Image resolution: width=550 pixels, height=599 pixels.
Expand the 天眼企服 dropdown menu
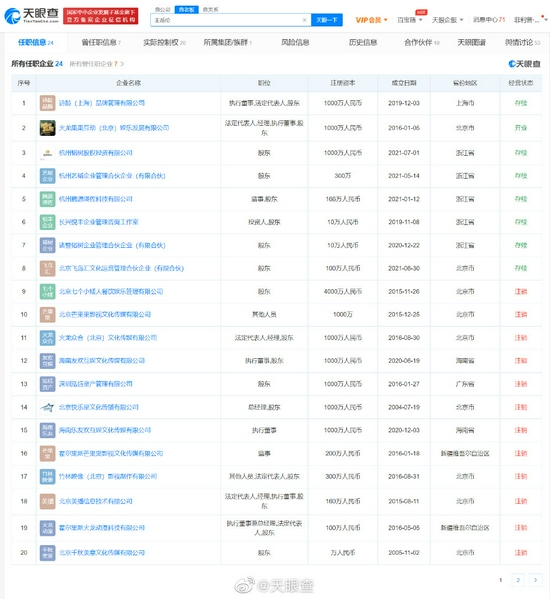click(x=447, y=20)
